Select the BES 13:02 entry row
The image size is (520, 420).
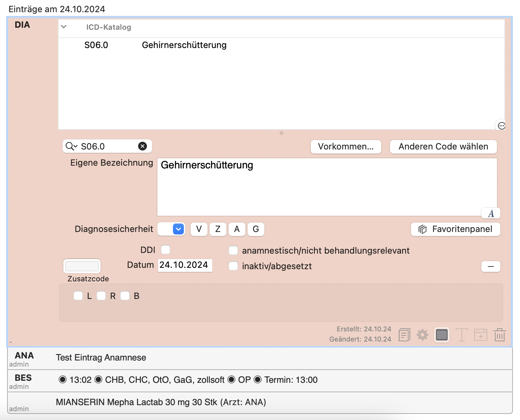260,381
